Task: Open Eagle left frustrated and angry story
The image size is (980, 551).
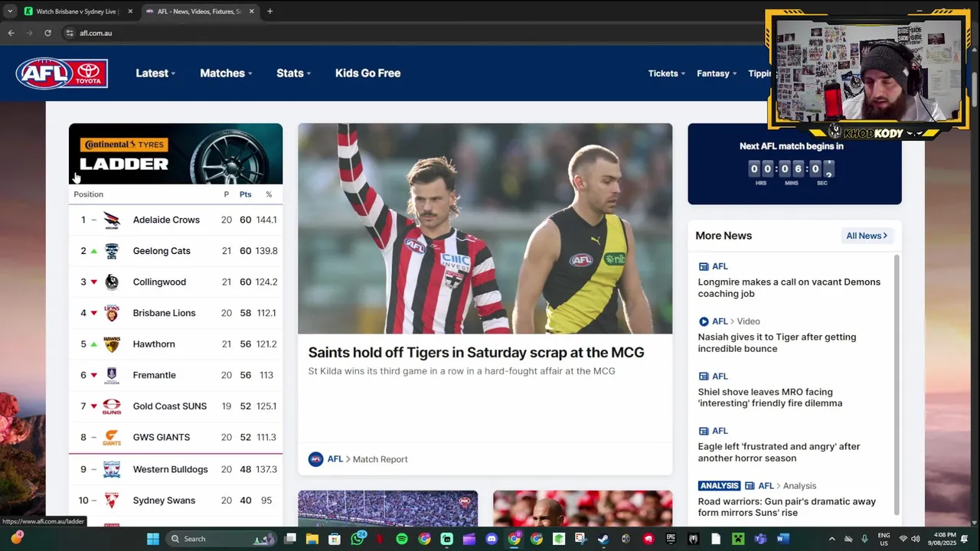Action: click(x=779, y=452)
